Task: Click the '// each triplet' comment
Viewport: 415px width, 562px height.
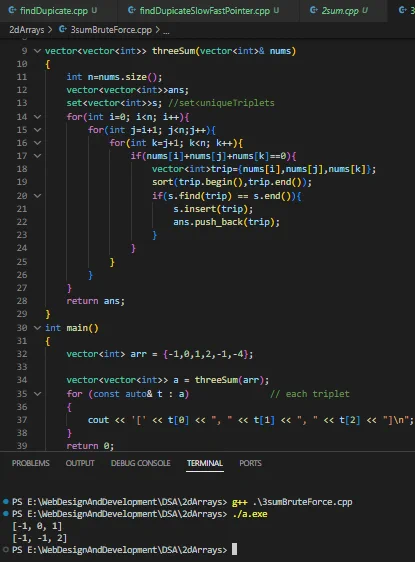Action: click(x=309, y=394)
